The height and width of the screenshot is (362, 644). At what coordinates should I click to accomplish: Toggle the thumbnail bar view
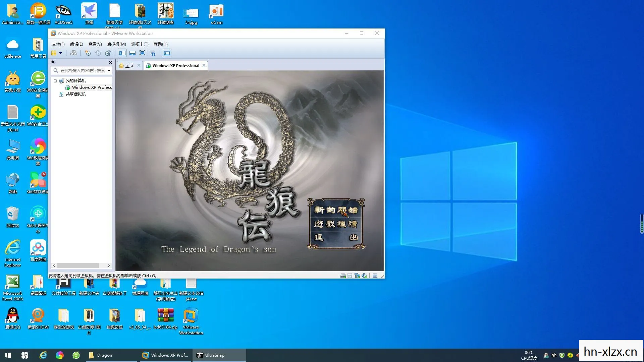(132, 53)
